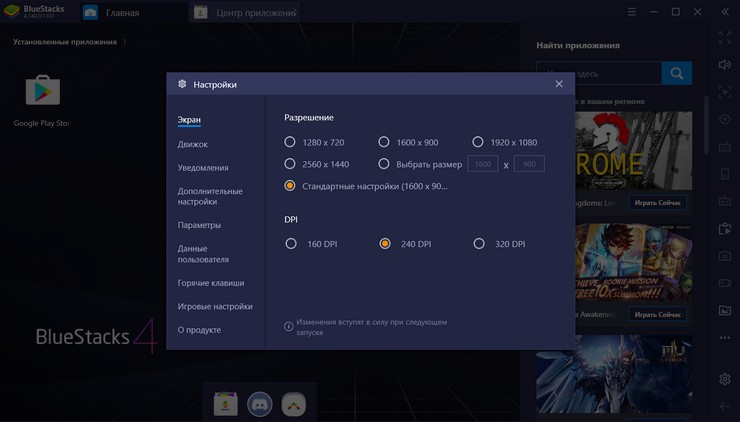The height and width of the screenshot is (422, 740).
Task: Click Играть Сейчас button under ROME game
Action: coord(658,203)
